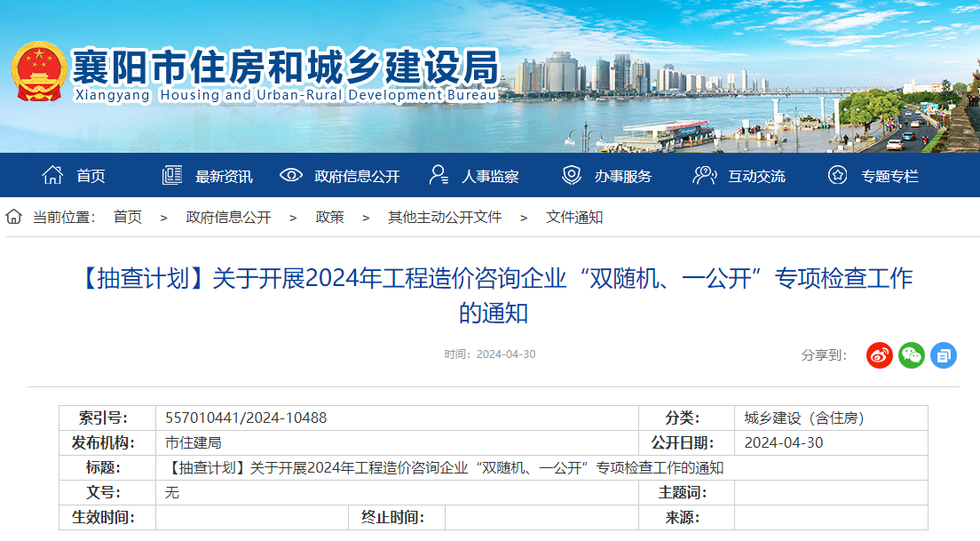Image resolution: width=980 pixels, height=541 pixels.
Task: Open 专题专栏 menu item
Action: [x=889, y=177]
